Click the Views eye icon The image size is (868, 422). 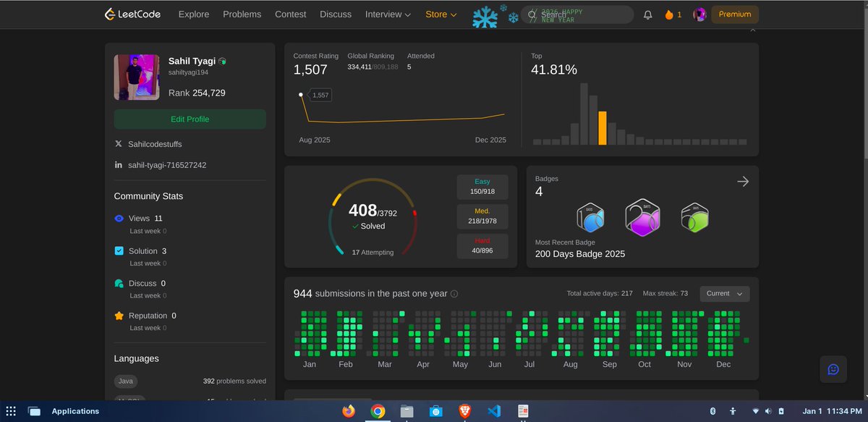pos(119,218)
